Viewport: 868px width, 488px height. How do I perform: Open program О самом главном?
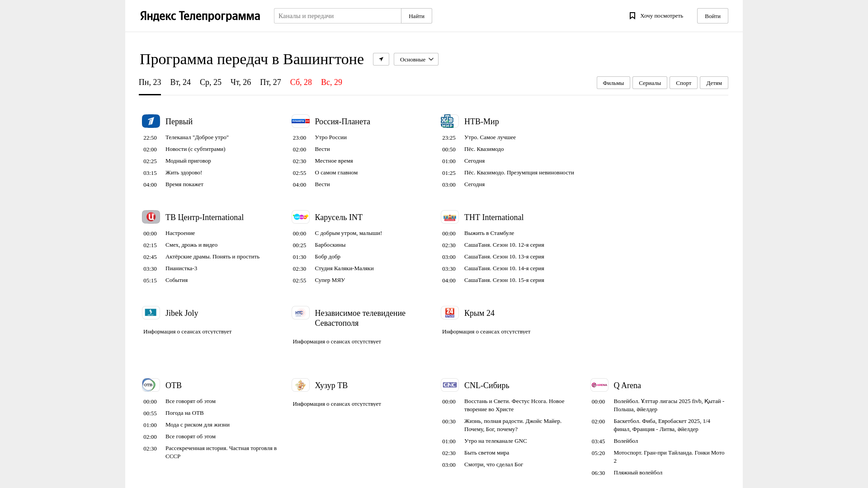[x=336, y=173]
